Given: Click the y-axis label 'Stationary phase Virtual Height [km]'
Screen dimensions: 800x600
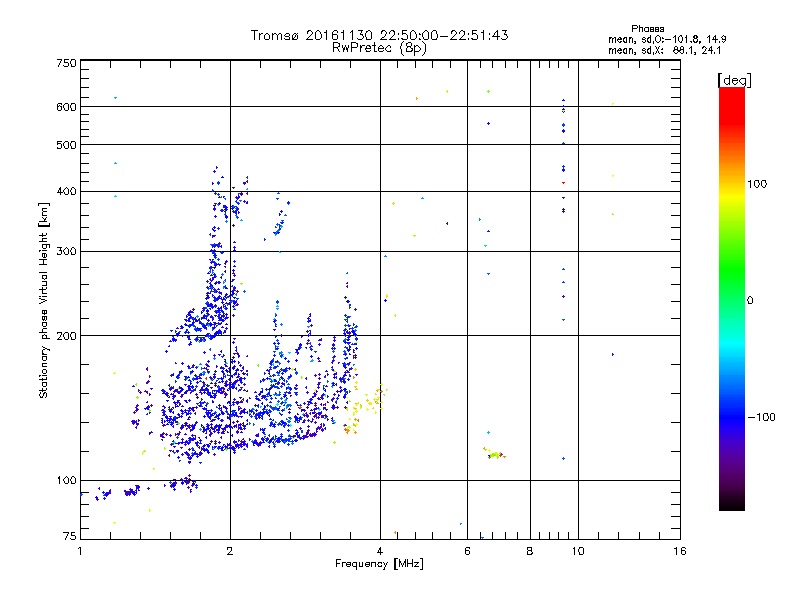Looking at the screenshot, I should tap(44, 301).
